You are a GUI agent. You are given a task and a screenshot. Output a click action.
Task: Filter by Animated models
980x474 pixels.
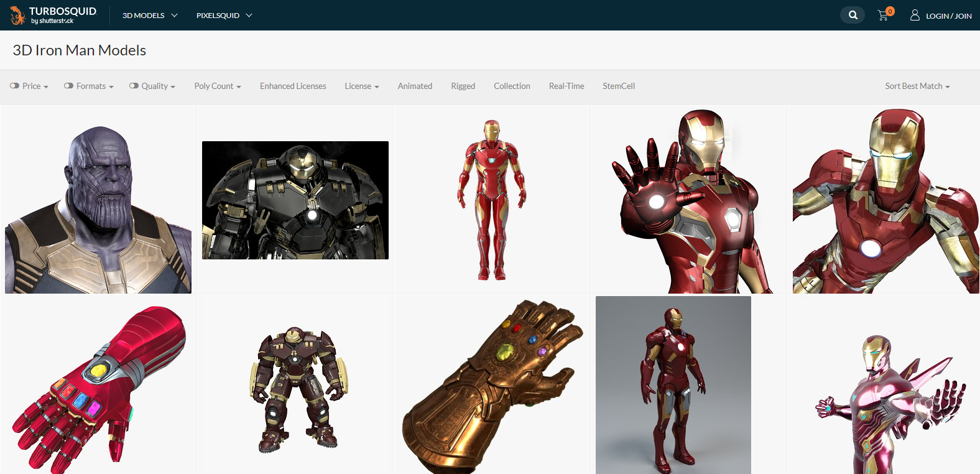coord(415,86)
